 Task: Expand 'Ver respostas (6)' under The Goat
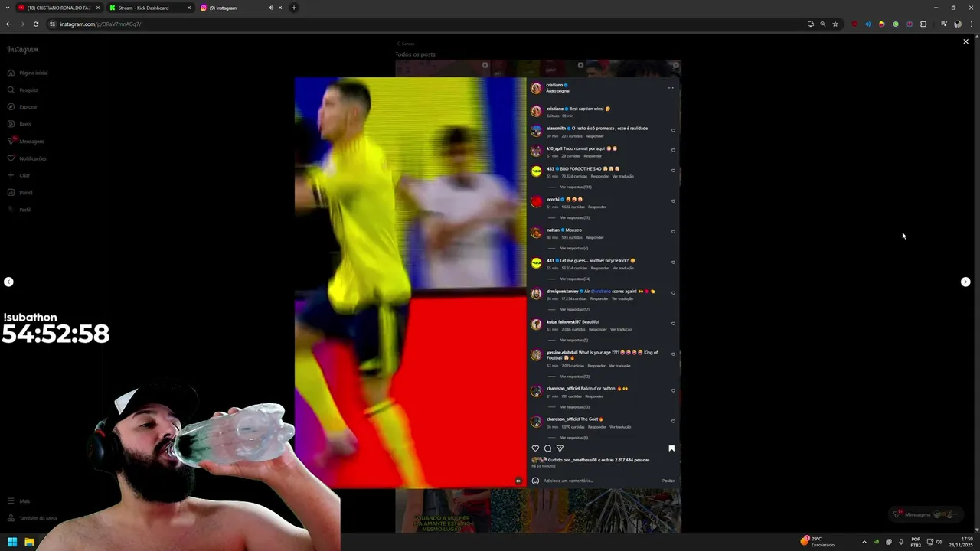click(574, 438)
